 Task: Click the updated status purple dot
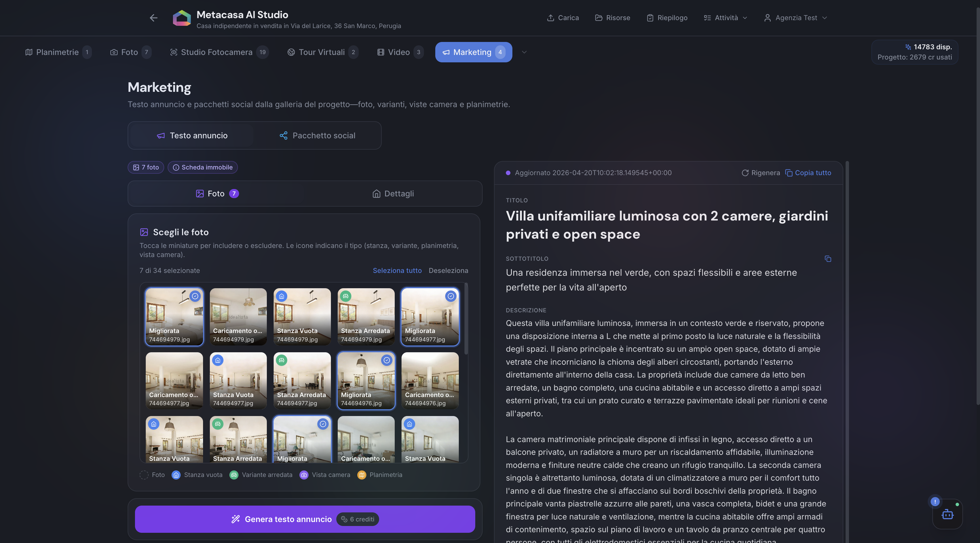click(508, 173)
